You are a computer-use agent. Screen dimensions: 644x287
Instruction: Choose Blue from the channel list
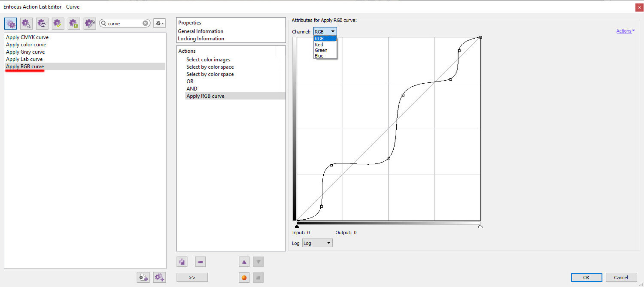325,56
